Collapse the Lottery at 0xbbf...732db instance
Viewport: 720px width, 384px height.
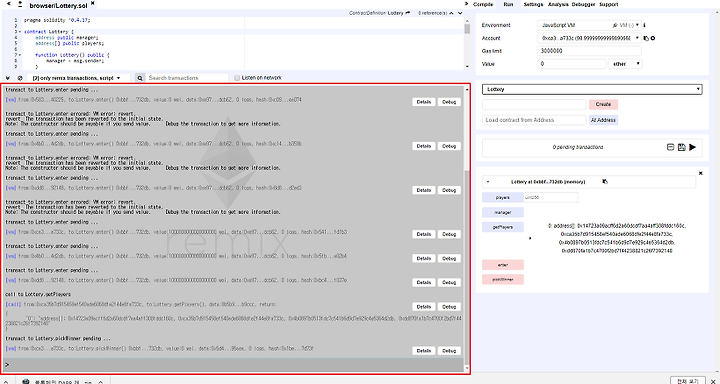coord(488,182)
